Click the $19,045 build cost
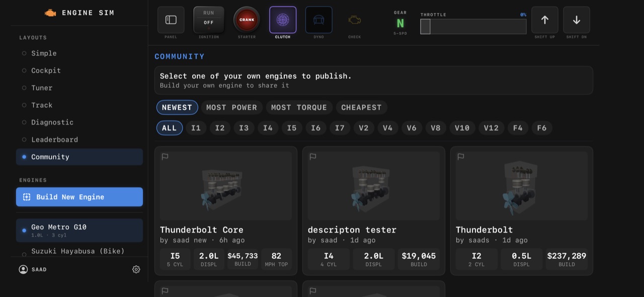644x297 pixels. [x=419, y=259]
